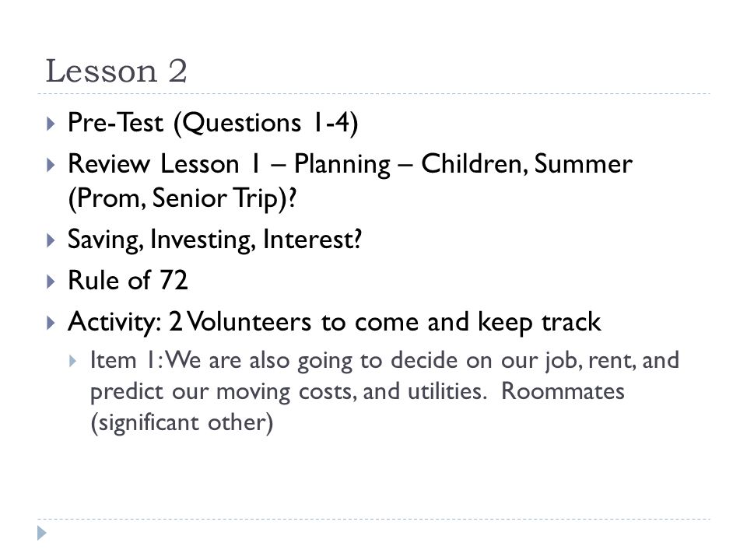Image resolution: width=747 pixels, height=560 pixels.
Task: Click the blue triangle in slide footer
Action: click(x=42, y=533)
